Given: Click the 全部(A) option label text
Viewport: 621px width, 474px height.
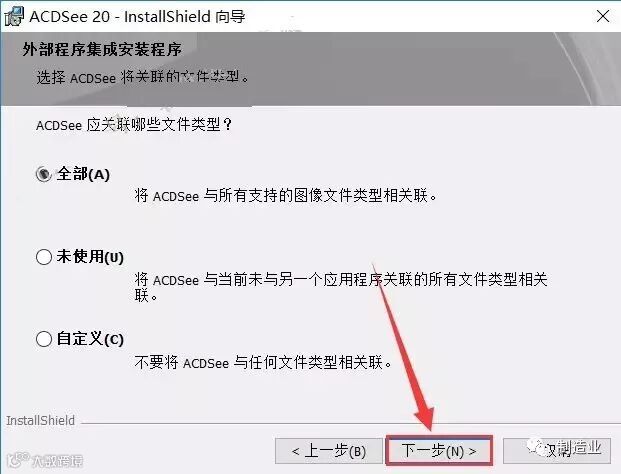Looking at the screenshot, I should point(83,174).
